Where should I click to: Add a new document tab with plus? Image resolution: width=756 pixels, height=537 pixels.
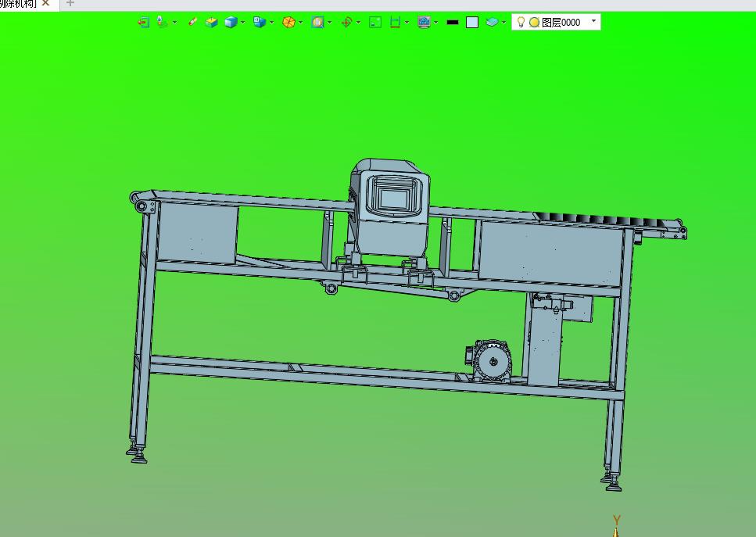click(70, 3)
